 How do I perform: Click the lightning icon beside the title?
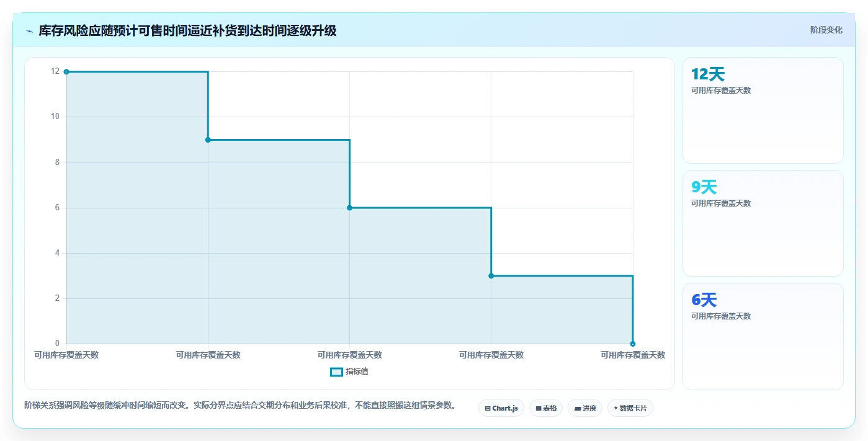click(29, 31)
